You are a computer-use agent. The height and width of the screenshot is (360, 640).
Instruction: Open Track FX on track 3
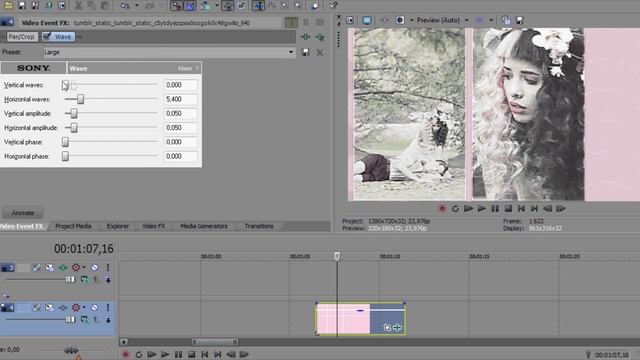point(62,268)
